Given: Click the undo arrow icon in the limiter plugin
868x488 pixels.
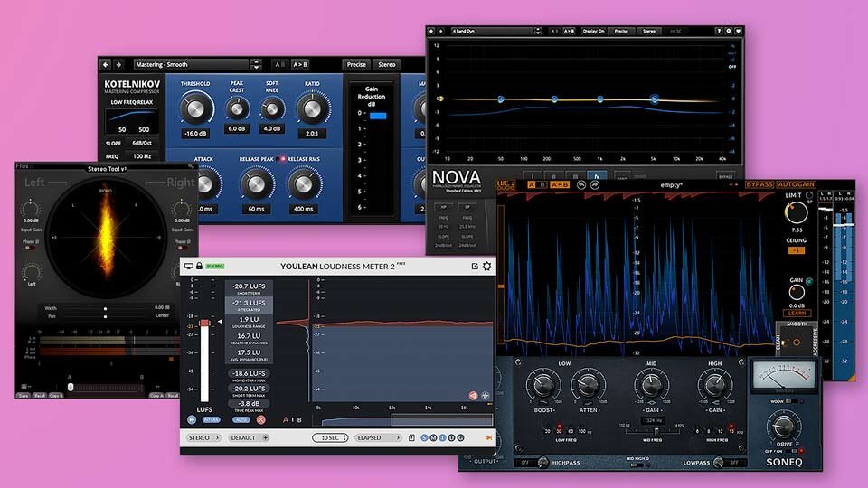Looking at the screenshot, I should (x=581, y=184).
